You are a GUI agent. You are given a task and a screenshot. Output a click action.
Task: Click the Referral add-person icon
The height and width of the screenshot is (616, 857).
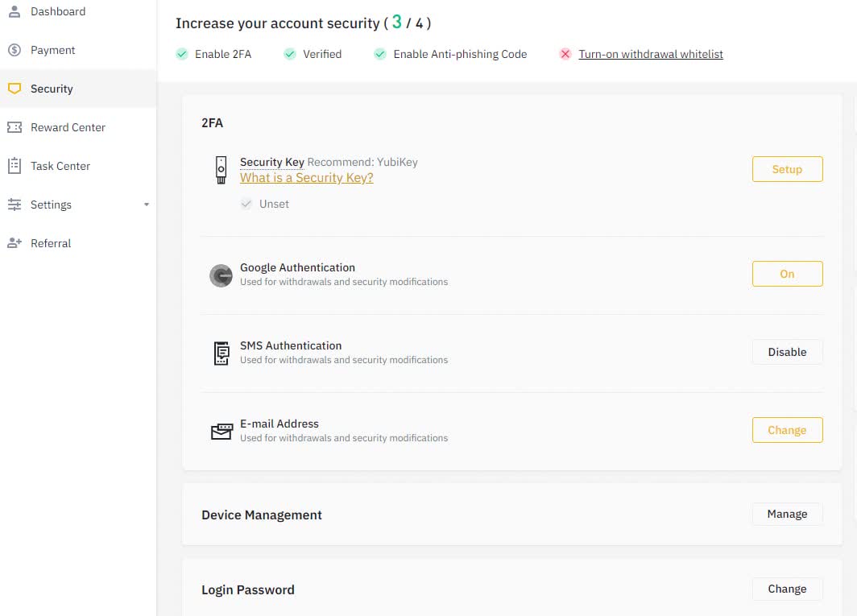[14, 243]
